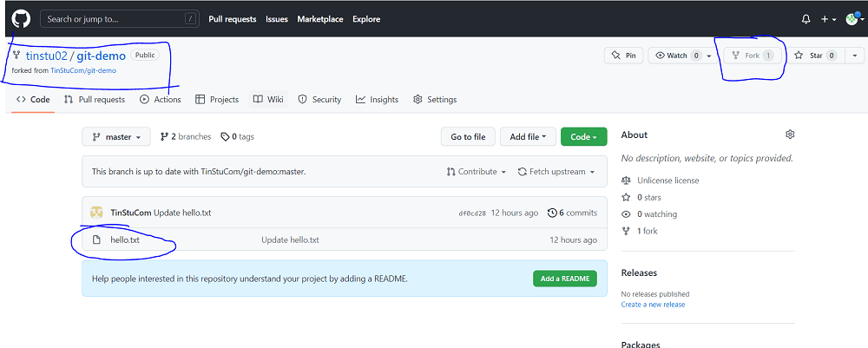Expand the Add file dropdown
The width and height of the screenshot is (868, 348).
[528, 136]
